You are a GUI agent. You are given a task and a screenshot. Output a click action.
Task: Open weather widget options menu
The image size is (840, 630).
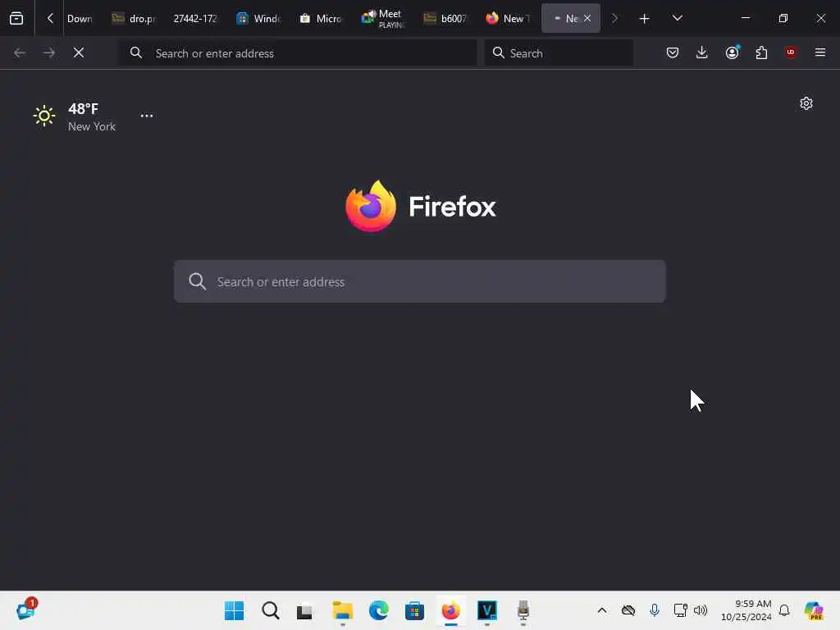point(147,116)
